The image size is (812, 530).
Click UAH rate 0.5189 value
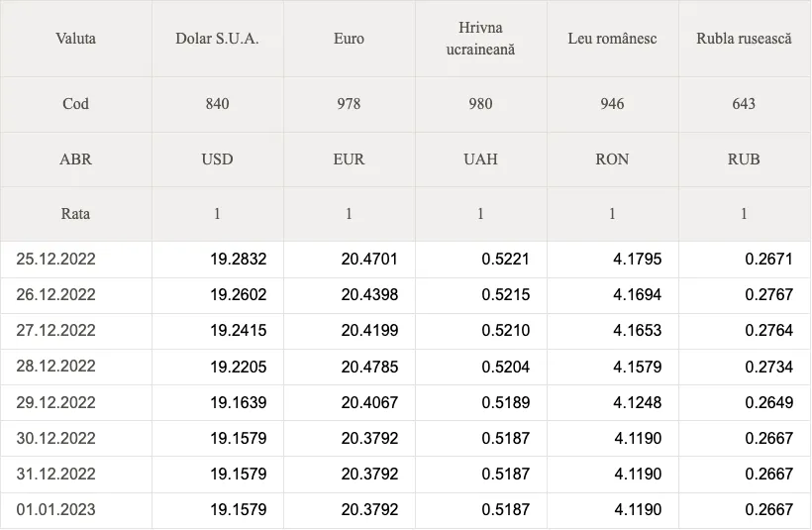coord(505,402)
